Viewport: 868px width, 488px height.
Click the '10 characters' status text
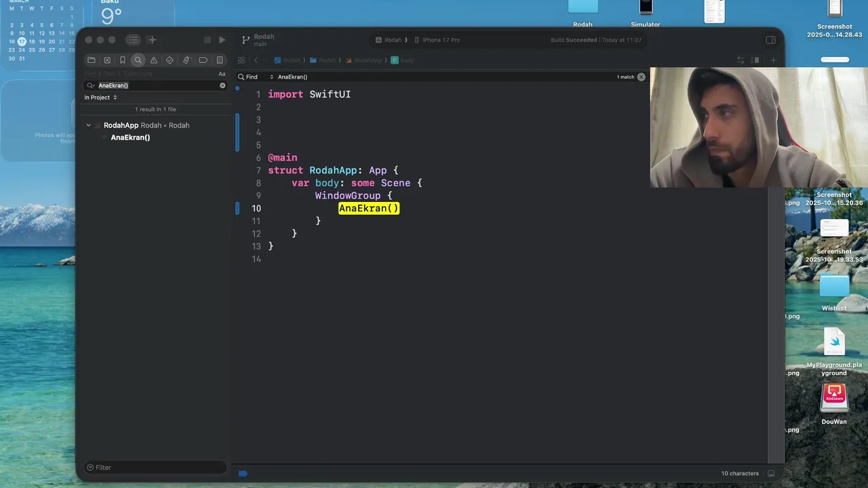(x=740, y=474)
